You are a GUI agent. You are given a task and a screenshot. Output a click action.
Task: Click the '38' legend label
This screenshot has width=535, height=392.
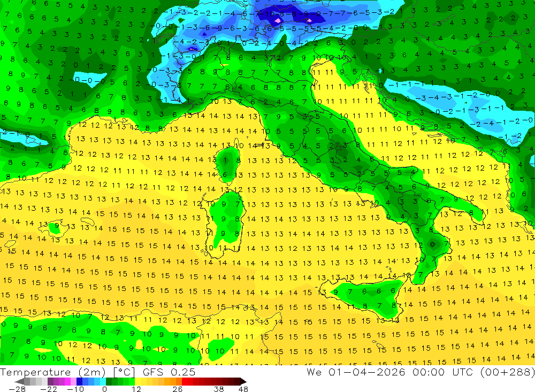[219, 389]
